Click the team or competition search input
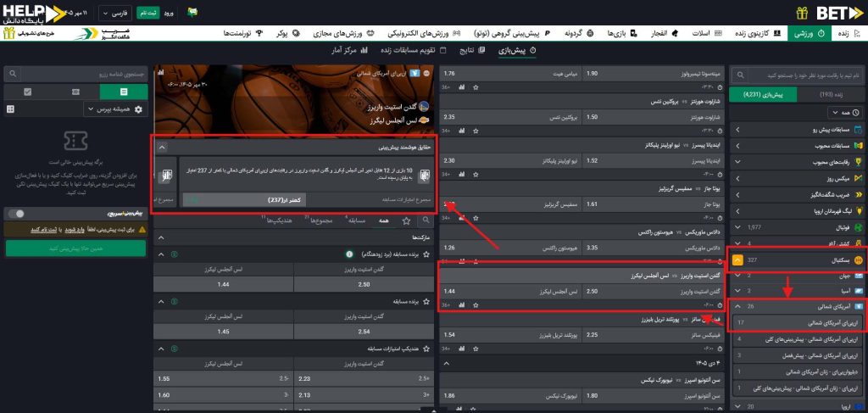This screenshot has height=413, width=868. 805,75
